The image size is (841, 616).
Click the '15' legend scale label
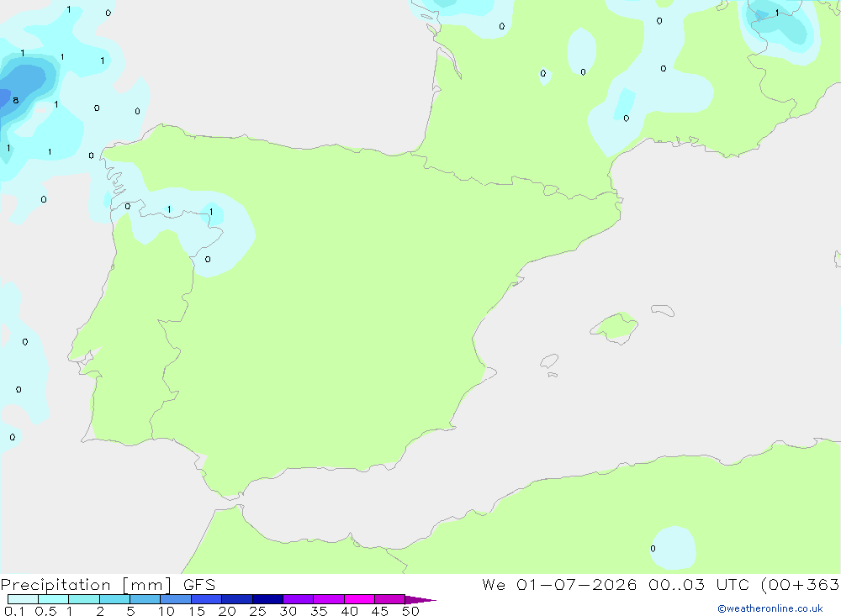pyautogui.click(x=197, y=611)
